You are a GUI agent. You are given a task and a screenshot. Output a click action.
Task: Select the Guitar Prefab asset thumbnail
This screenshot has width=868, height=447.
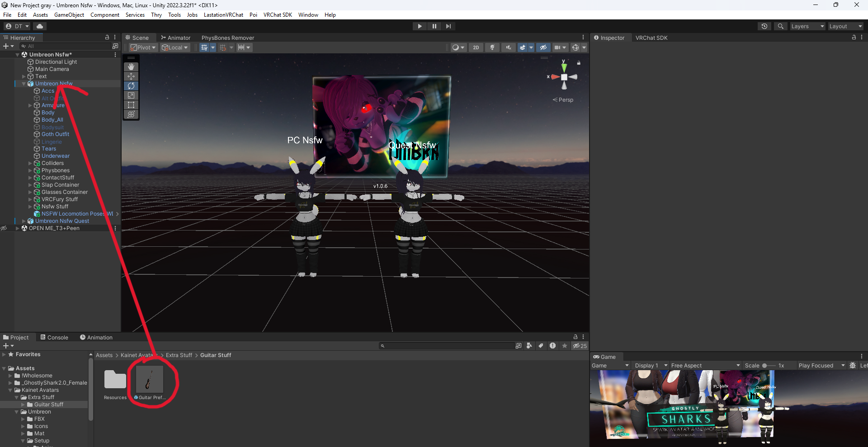[150, 380]
